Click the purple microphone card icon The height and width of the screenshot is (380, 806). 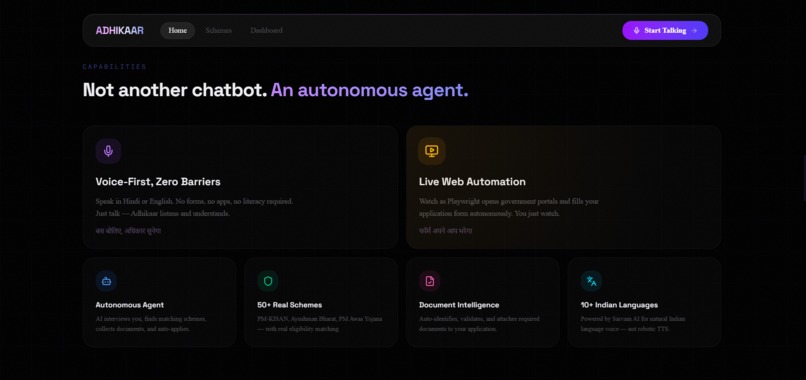coord(108,151)
